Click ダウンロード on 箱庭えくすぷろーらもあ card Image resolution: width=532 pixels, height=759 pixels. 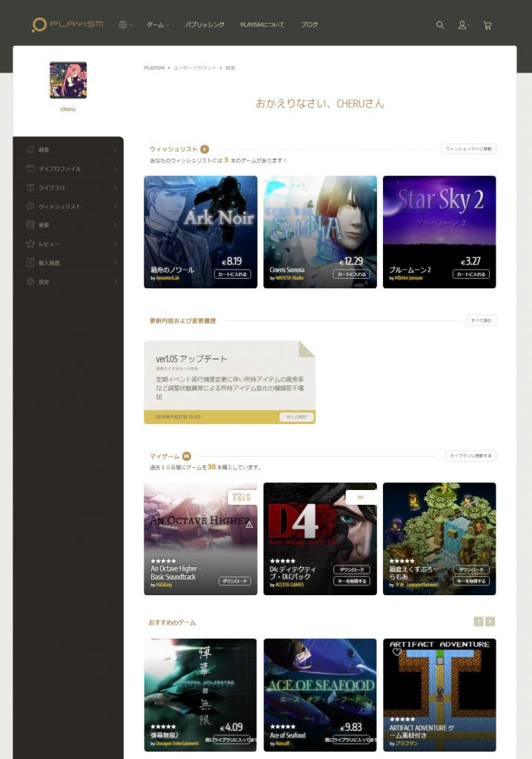pos(471,570)
